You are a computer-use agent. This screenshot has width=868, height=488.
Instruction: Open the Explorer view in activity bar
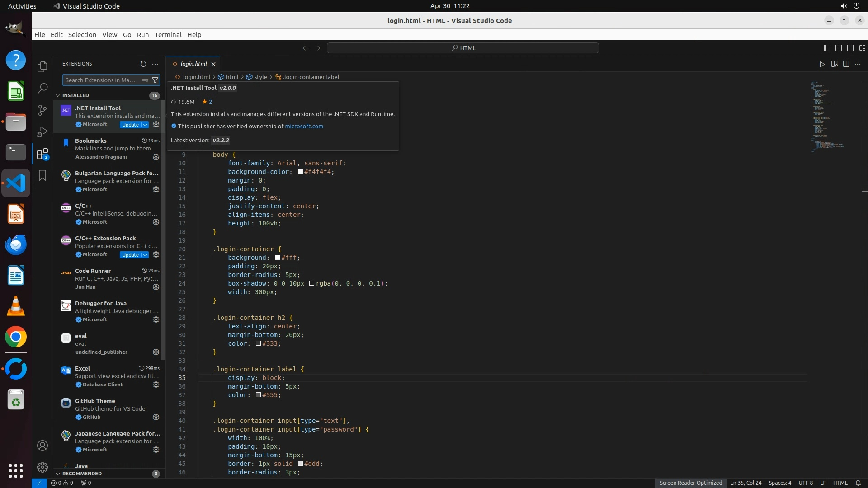click(42, 67)
